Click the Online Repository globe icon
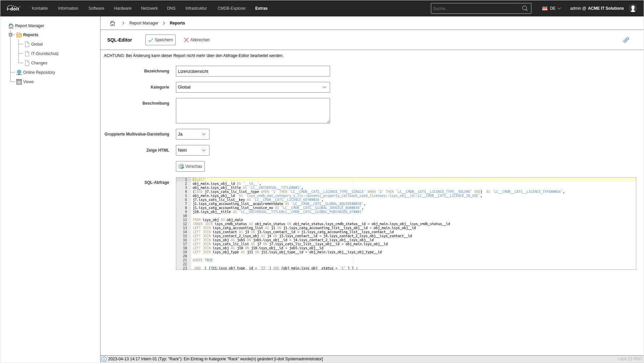The height and width of the screenshot is (363, 644). click(19, 72)
